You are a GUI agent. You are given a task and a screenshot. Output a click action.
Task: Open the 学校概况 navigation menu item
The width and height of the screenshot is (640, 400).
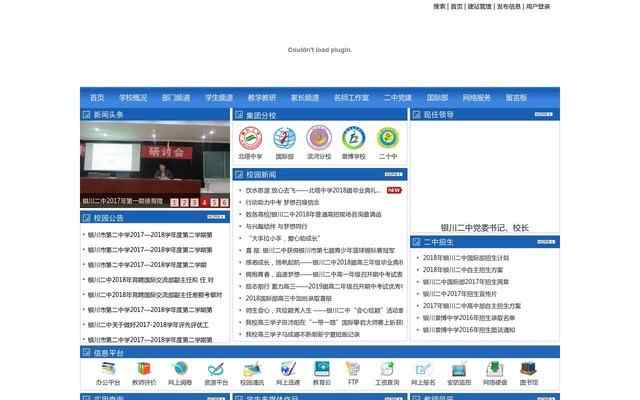(x=133, y=98)
